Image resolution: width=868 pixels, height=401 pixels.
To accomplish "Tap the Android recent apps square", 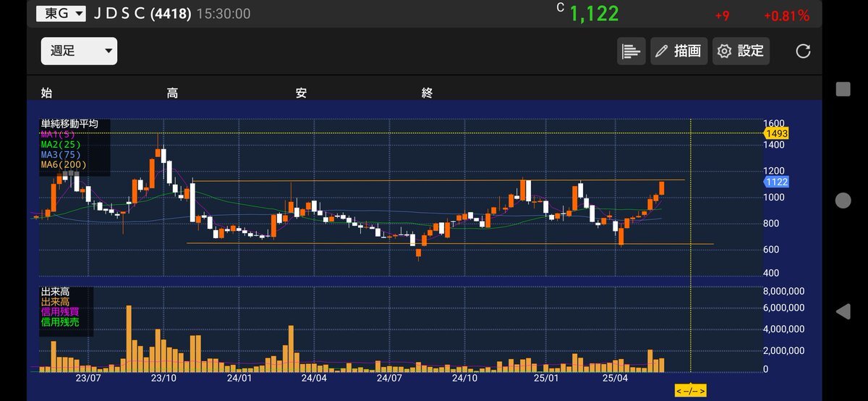I will [x=843, y=89].
